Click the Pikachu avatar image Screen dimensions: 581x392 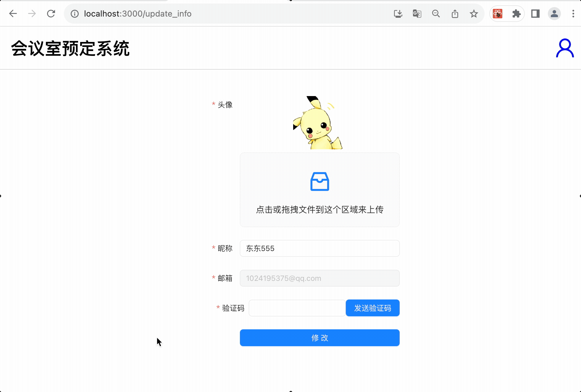click(x=318, y=123)
